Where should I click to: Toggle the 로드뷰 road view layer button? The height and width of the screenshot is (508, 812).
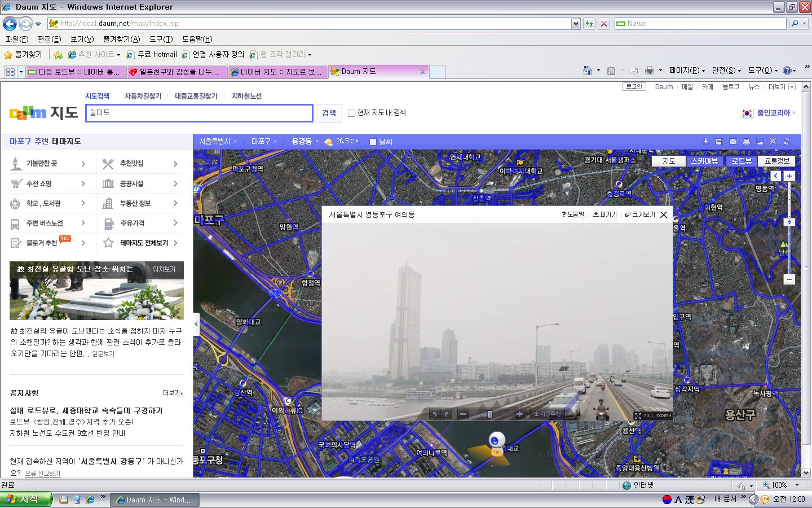[x=741, y=161]
